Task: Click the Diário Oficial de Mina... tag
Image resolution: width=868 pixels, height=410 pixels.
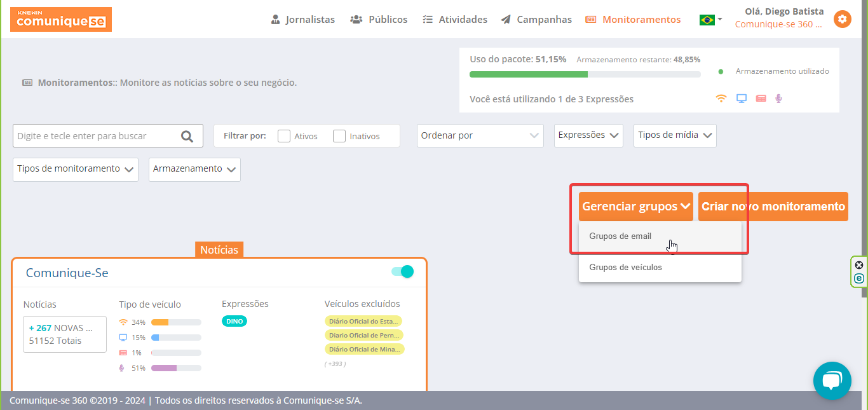Action: tap(365, 349)
